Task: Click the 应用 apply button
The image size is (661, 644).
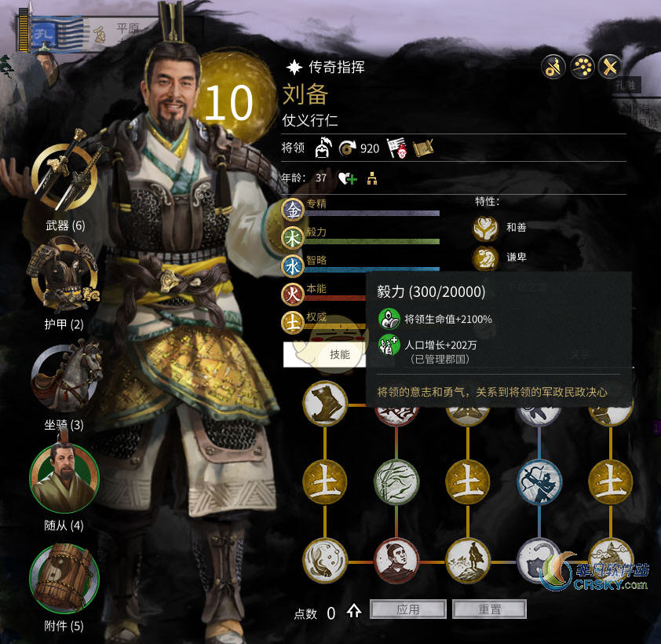Action: click(x=407, y=609)
